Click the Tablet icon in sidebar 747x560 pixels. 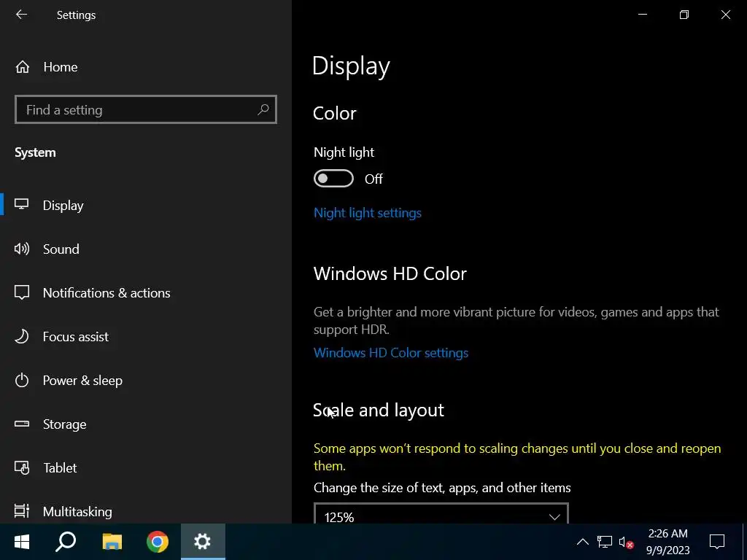point(22,467)
